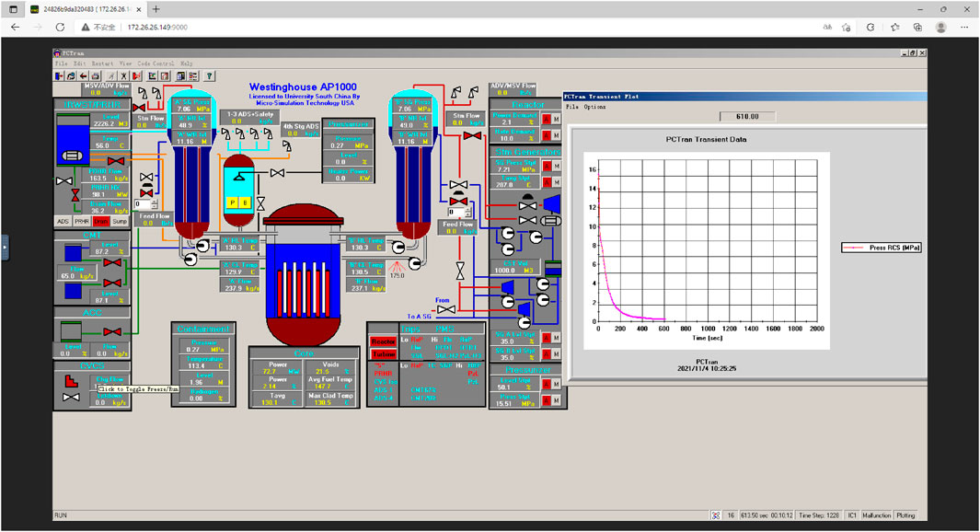Set Pressurizer Level Stpt to manual with M
The height and width of the screenshot is (532, 980).
tap(556, 384)
